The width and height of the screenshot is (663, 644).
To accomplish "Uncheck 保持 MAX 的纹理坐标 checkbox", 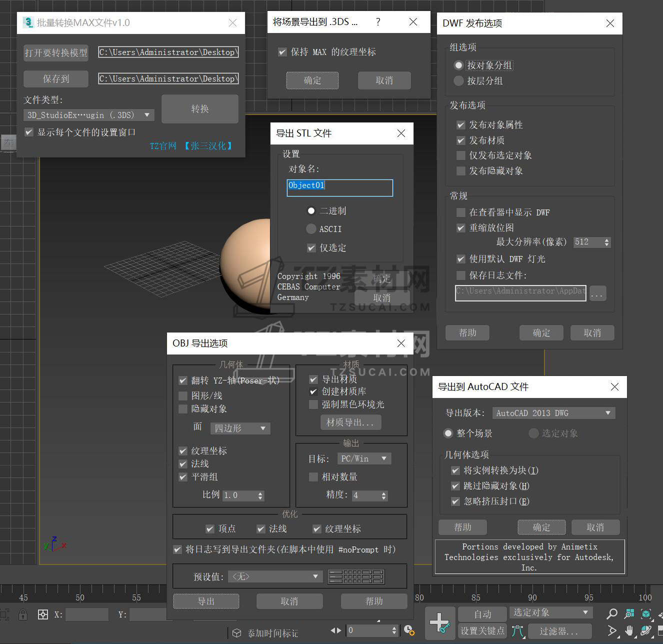I will (282, 52).
